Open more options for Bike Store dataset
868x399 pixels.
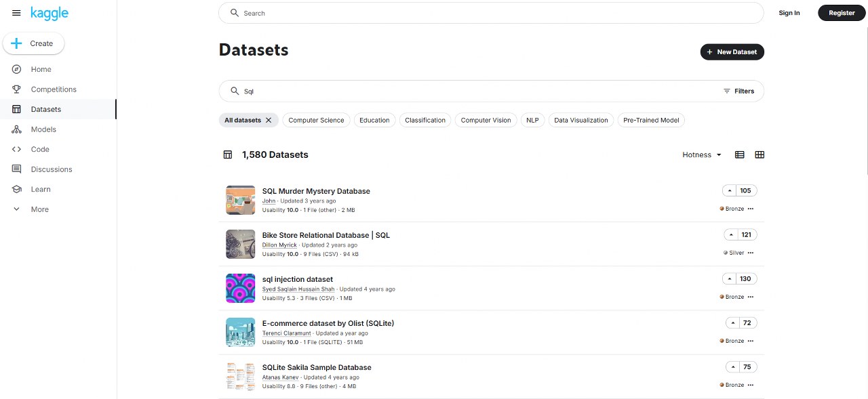[751, 253]
